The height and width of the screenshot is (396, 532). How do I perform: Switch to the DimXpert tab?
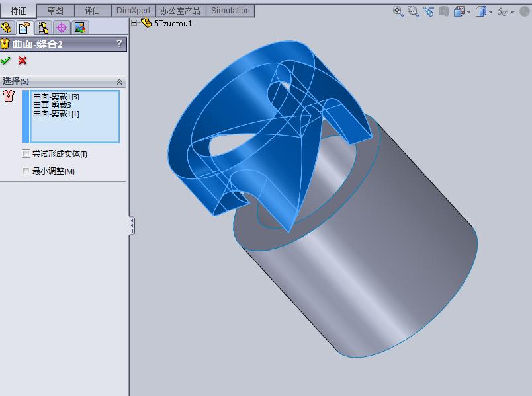(134, 11)
